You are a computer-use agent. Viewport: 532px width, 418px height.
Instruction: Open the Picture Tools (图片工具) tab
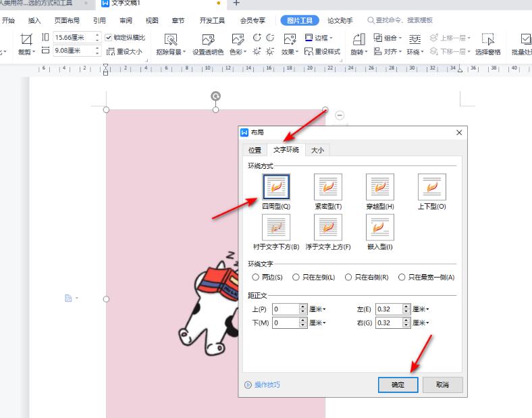point(300,20)
